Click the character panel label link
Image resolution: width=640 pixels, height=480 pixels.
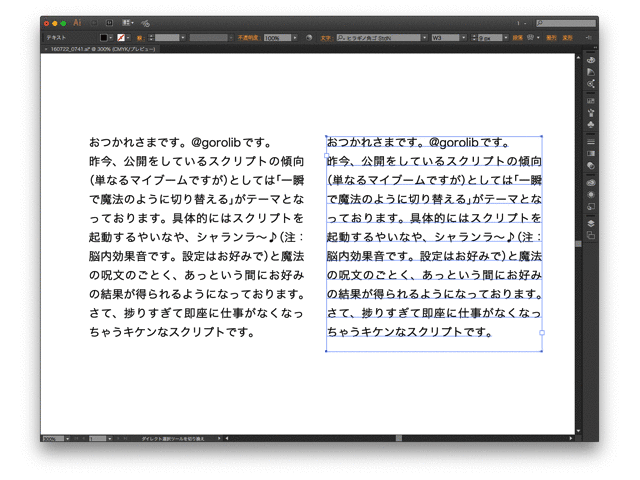[x=326, y=38]
